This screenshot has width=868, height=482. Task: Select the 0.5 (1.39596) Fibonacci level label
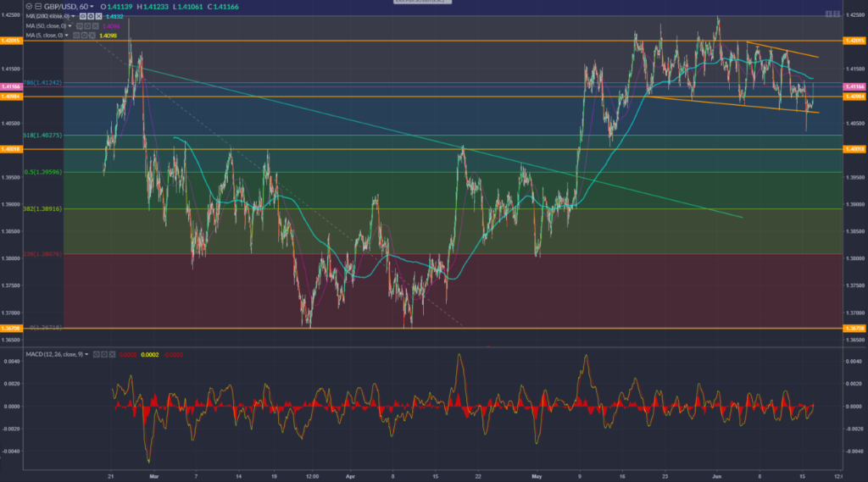(x=42, y=172)
